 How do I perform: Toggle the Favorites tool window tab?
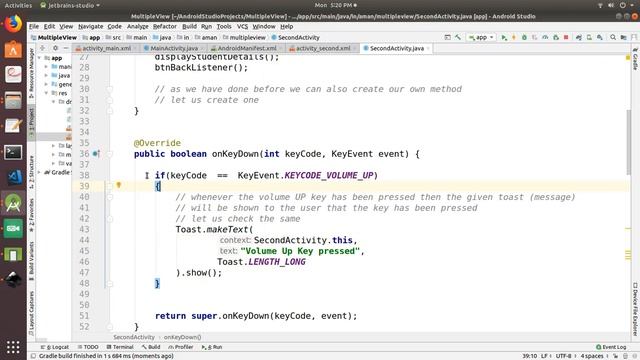coord(31,215)
